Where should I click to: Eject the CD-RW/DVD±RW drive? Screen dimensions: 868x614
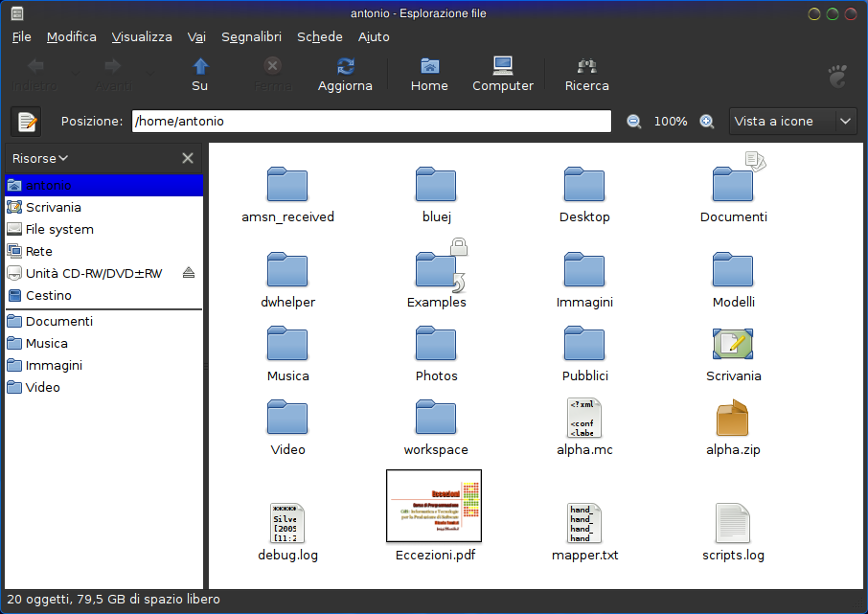point(189,273)
